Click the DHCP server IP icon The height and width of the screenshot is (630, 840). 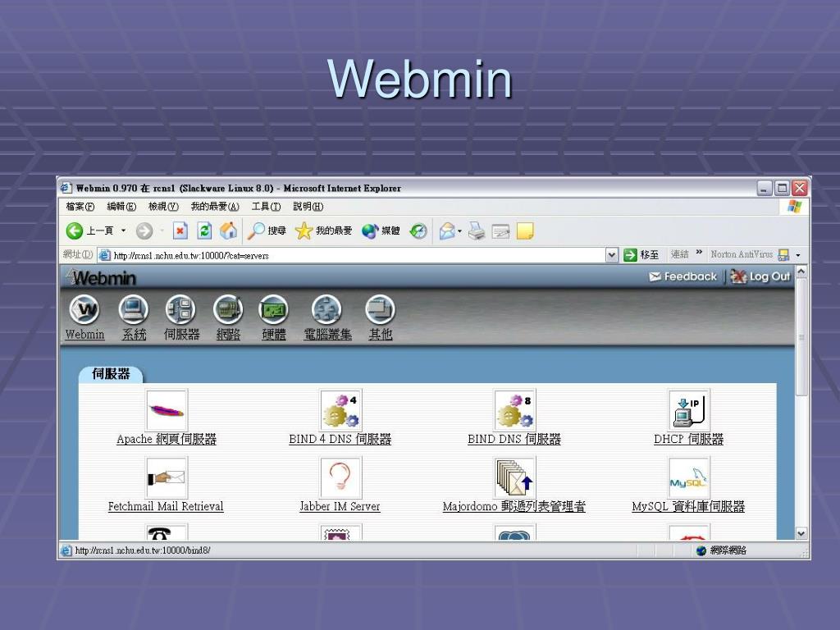[689, 410]
